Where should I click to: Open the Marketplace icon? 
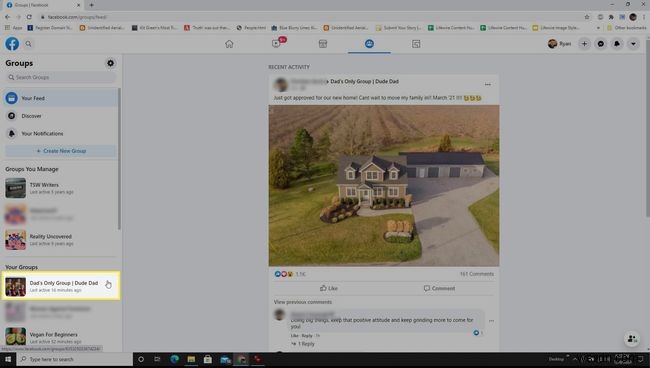pyautogui.click(x=323, y=44)
